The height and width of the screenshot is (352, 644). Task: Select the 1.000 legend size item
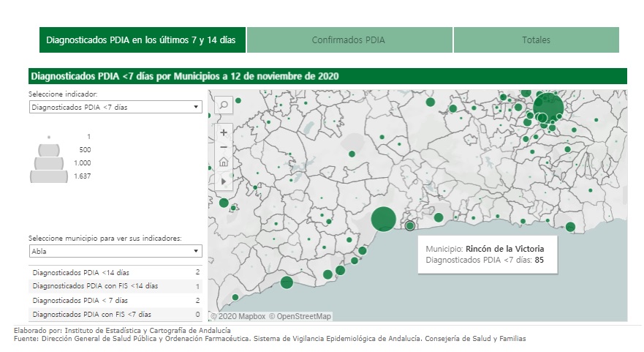point(62,163)
